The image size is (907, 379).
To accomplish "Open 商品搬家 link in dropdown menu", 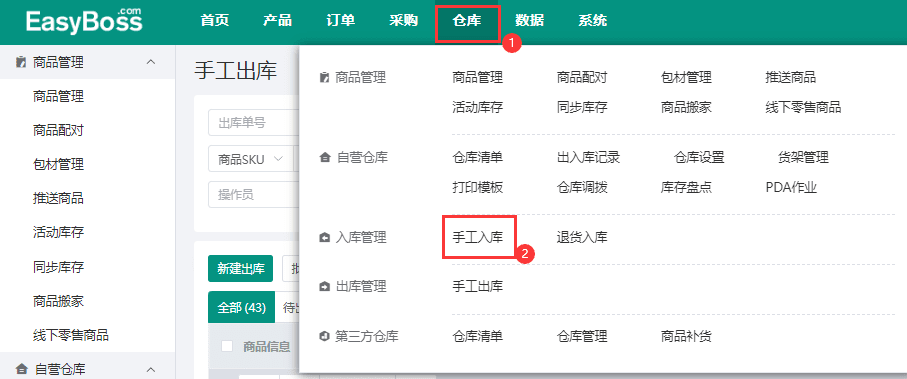I will [686, 107].
